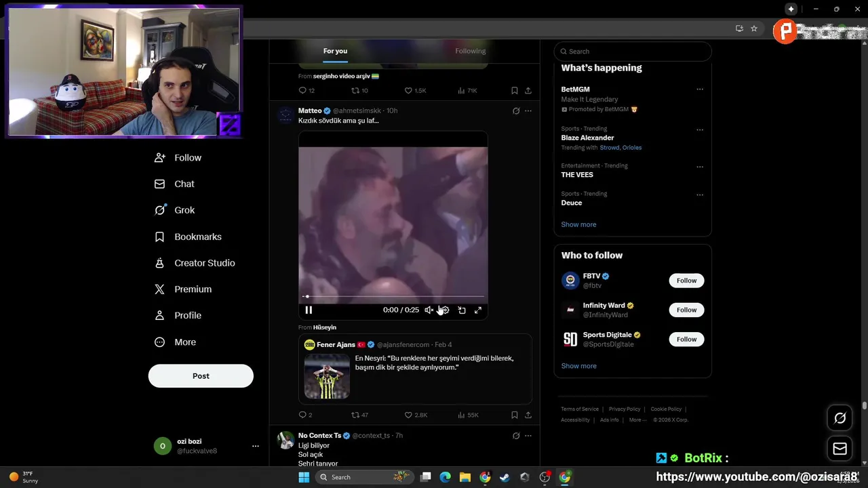Repost the top post with 10 reposts
The width and height of the screenshot is (868, 488).
[x=359, y=90]
